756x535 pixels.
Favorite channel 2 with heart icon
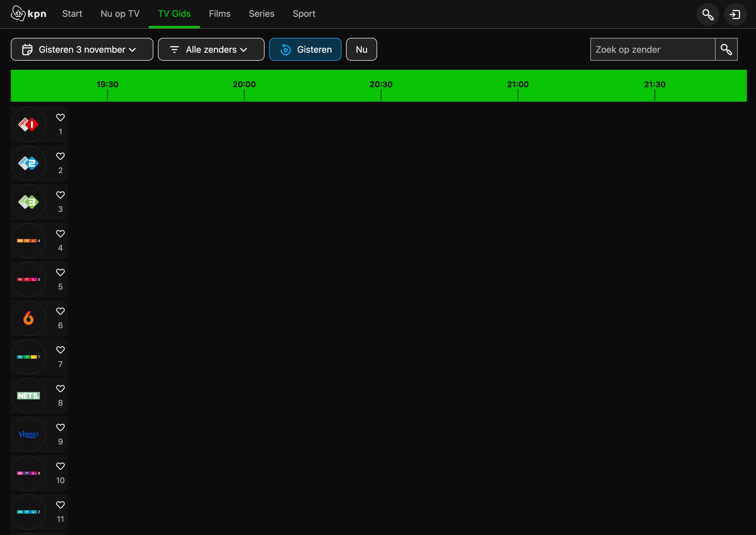pyautogui.click(x=60, y=156)
